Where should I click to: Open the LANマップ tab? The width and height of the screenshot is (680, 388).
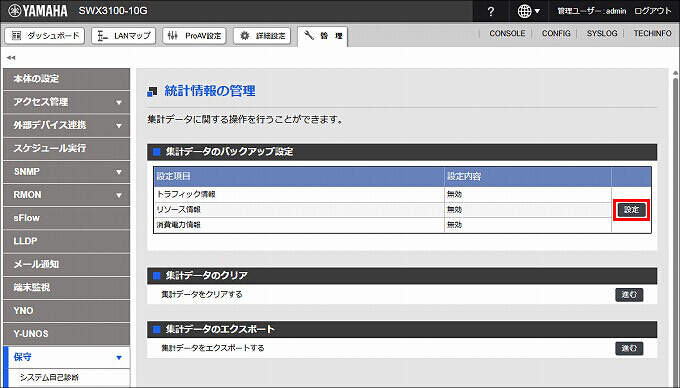pyautogui.click(x=124, y=36)
